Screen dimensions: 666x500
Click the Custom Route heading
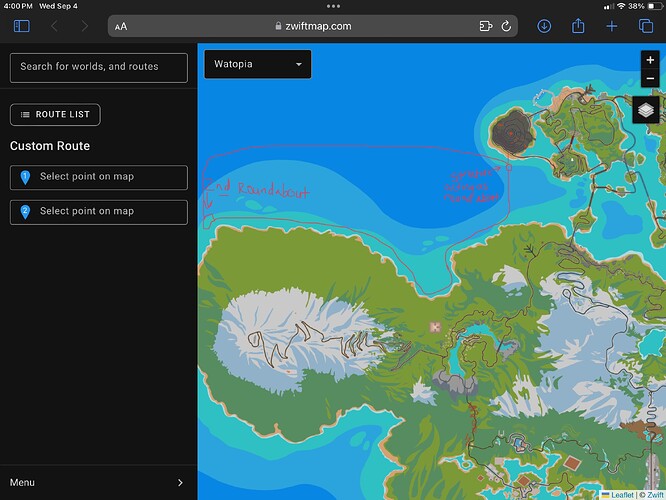(50, 146)
